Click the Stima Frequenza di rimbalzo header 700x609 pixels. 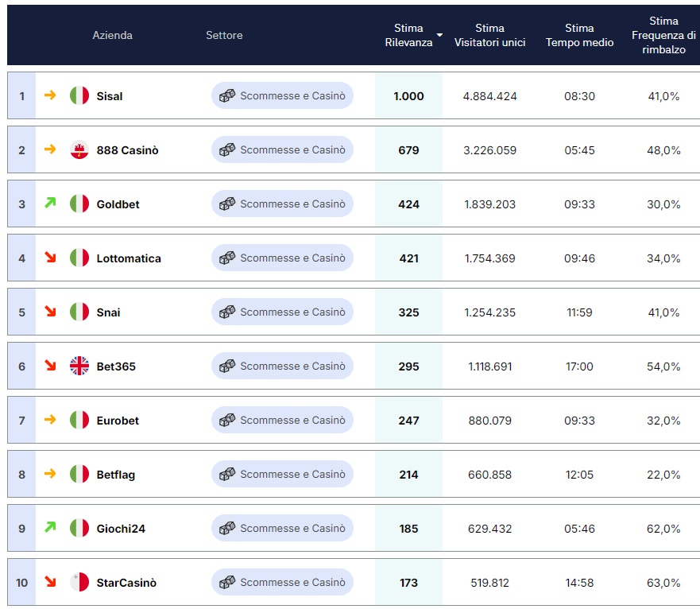[663, 35]
